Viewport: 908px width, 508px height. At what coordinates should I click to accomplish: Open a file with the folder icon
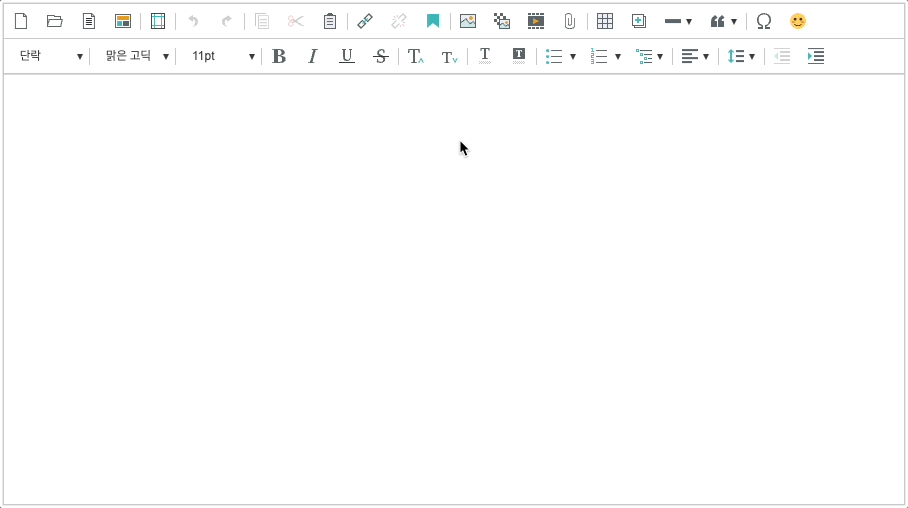click(x=55, y=21)
